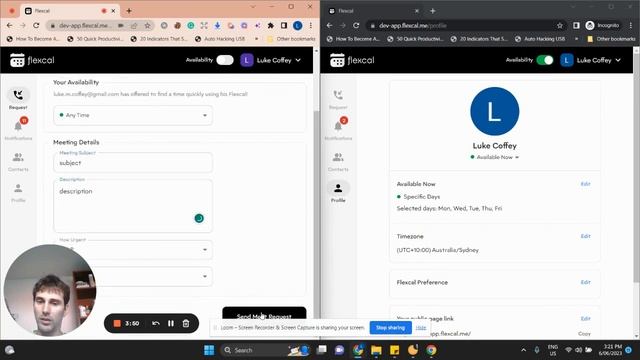The width and height of the screenshot is (640, 360).
Task: Click flexcal logo in right window
Action: 352,60
